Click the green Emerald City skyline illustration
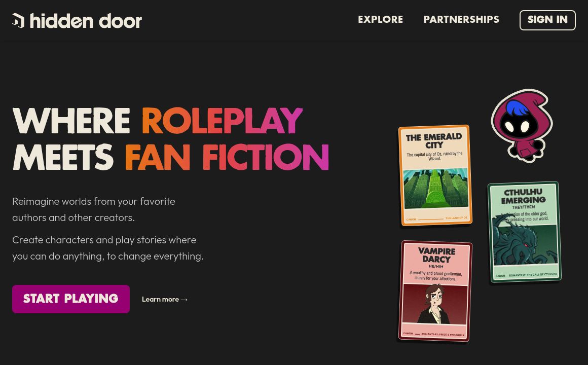Viewport: 588px width, 365px height. [436, 188]
